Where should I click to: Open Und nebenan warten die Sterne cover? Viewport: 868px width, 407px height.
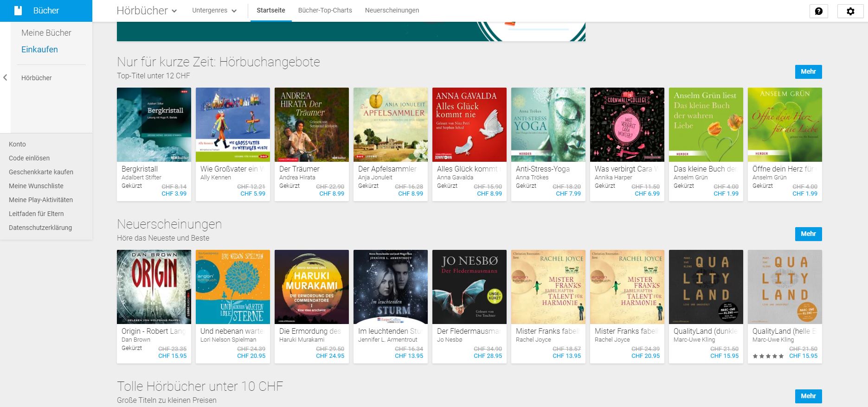(x=233, y=287)
